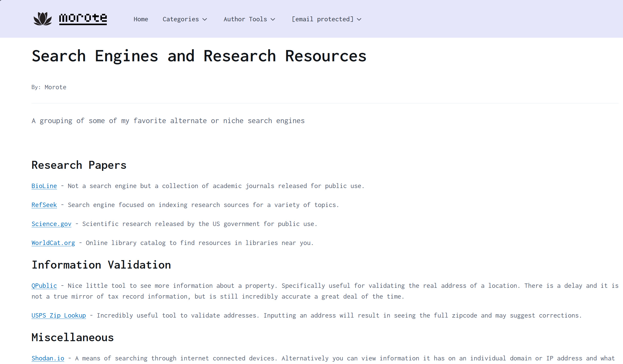This screenshot has height=364, width=623.
Task: Click the QPublic information tool link
Action: (44, 285)
